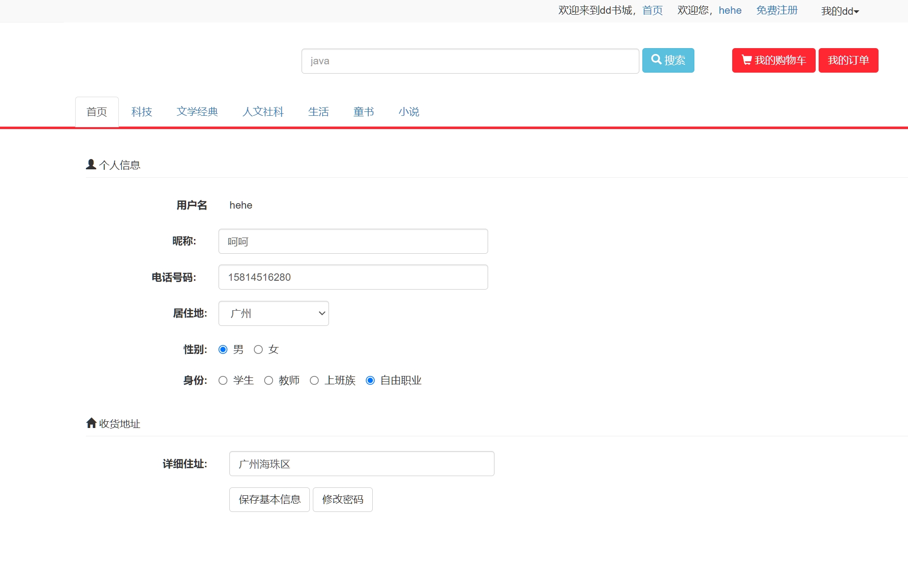Choose 教师 as identity

(x=269, y=380)
